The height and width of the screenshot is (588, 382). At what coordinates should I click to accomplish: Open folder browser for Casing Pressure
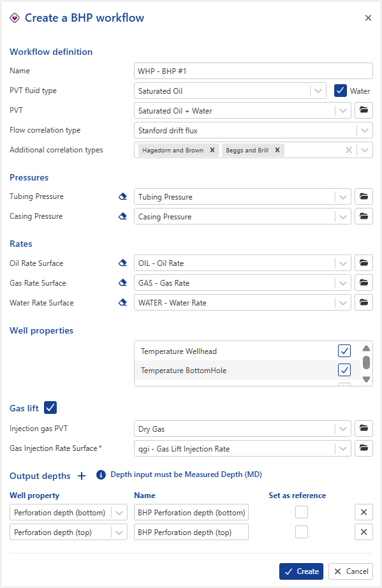(x=364, y=216)
